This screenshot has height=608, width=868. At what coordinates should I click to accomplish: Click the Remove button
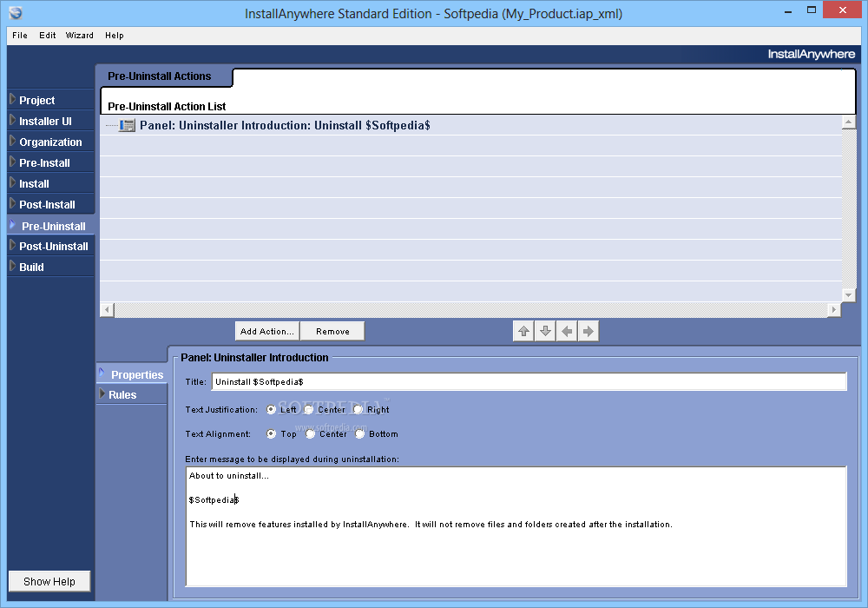(x=332, y=331)
